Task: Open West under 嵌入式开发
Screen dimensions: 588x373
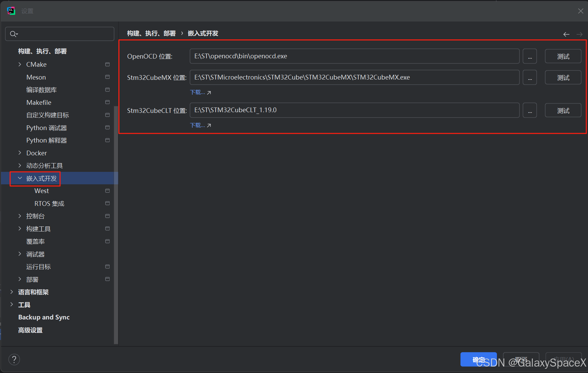Action: pos(41,191)
